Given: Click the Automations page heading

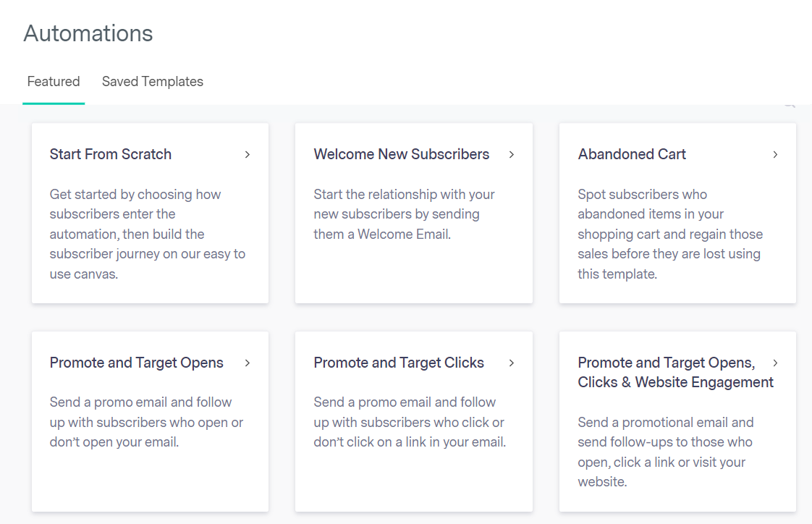Looking at the screenshot, I should (x=88, y=33).
